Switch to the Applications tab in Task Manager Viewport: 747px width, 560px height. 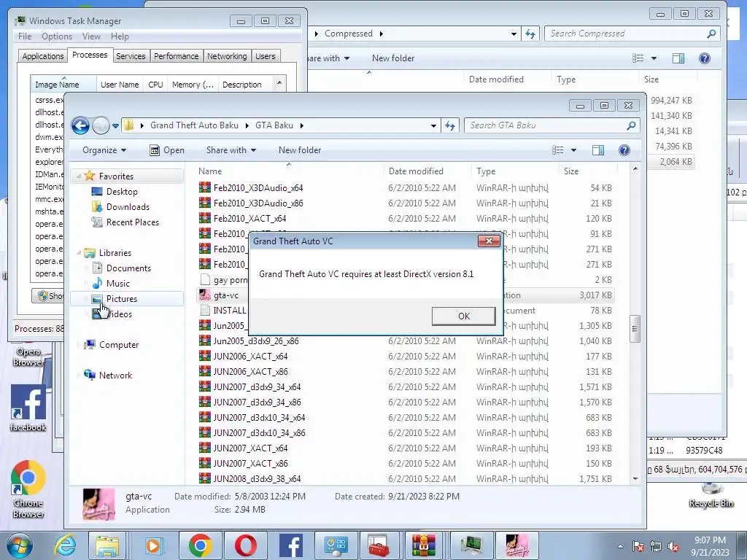tap(43, 56)
